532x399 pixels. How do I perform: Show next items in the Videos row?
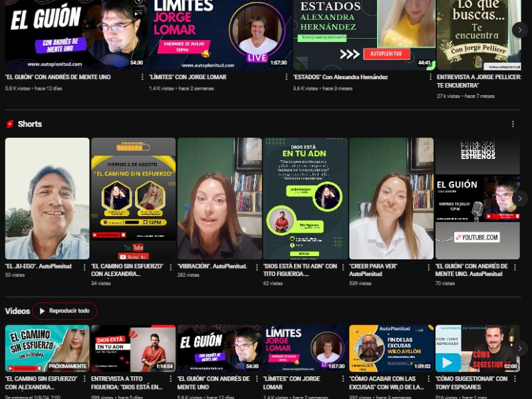point(520,348)
